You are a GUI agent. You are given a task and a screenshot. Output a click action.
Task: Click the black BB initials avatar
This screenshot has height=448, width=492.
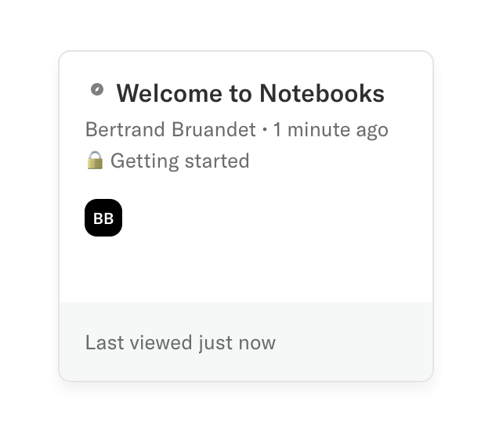103,218
